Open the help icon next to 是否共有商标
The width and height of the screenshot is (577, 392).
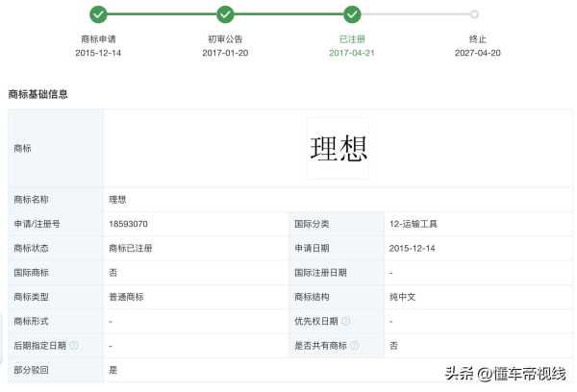click(354, 345)
